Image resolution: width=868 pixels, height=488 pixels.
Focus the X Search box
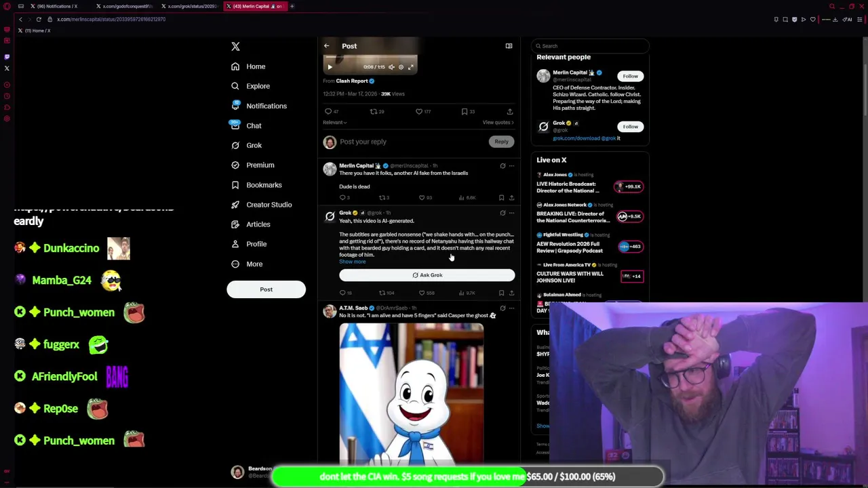point(591,46)
